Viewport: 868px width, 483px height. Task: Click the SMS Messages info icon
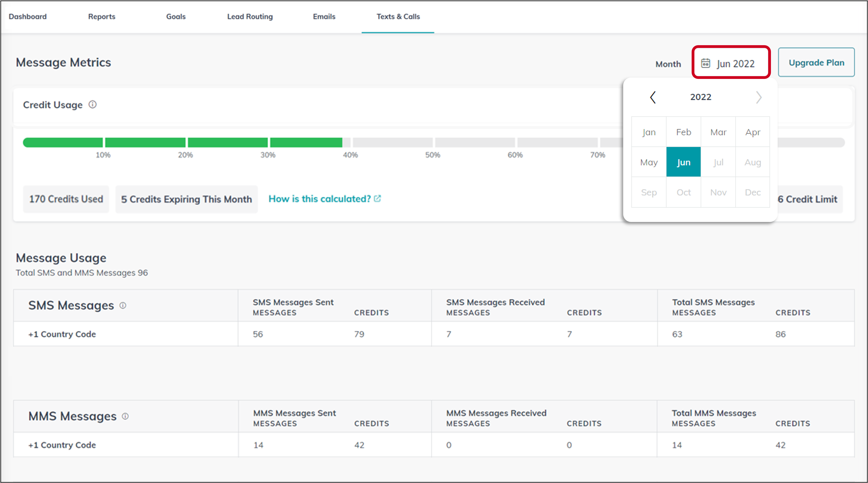click(x=123, y=305)
